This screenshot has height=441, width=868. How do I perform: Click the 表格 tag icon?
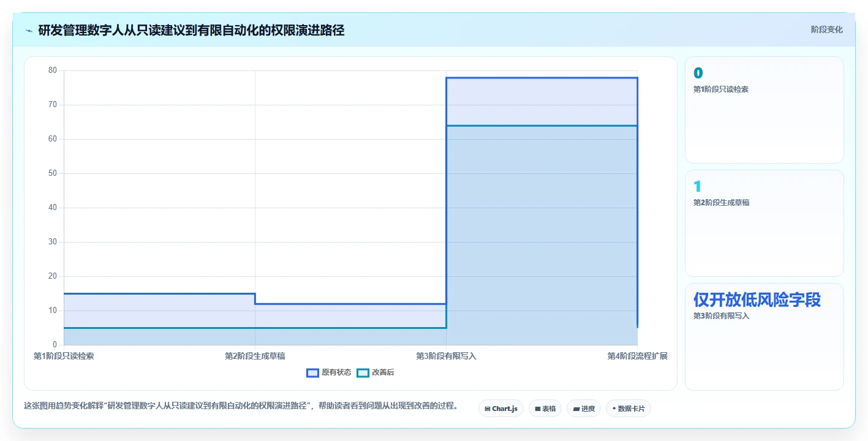(x=538, y=409)
